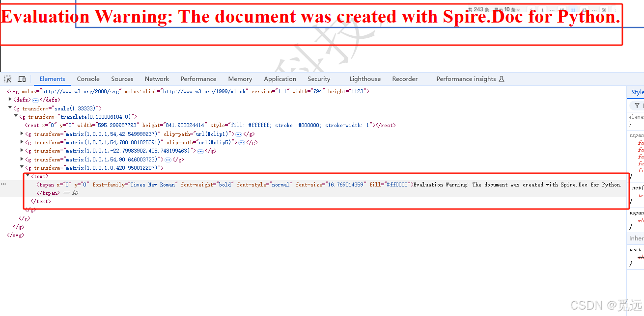The image size is (644, 316).
Task: Click the font-weight="bold" attribute
Action: tap(207, 184)
